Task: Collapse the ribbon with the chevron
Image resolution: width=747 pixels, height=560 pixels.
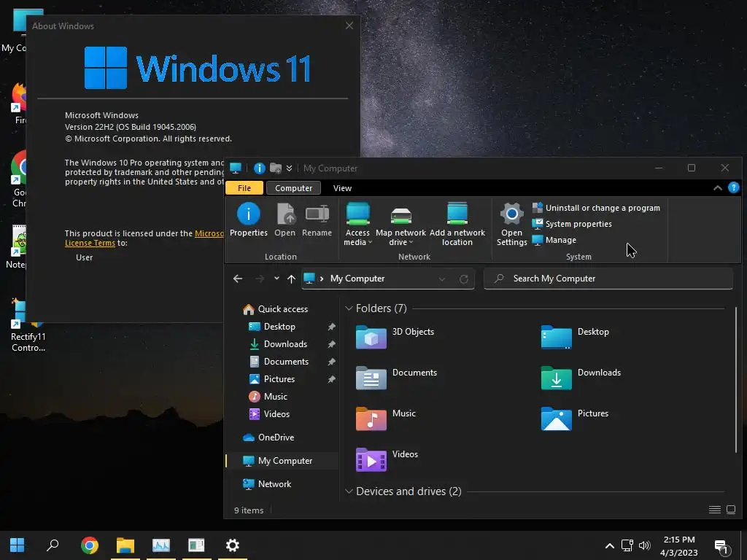Action: point(718,188)
